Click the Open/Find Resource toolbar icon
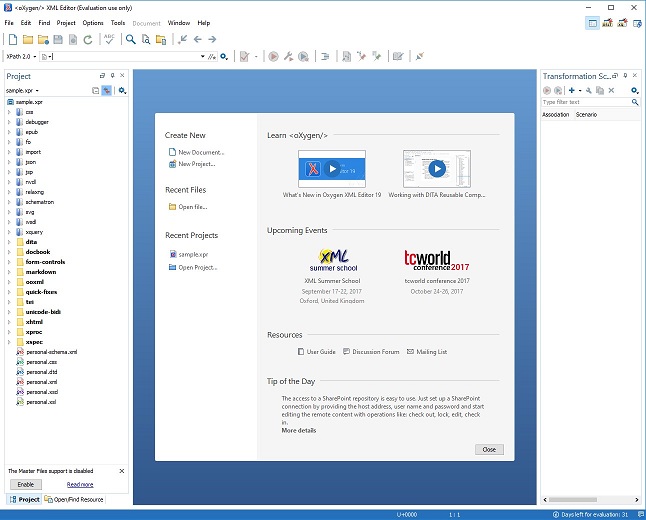This screenshot has width=646, height=520. tap(161, 40)
